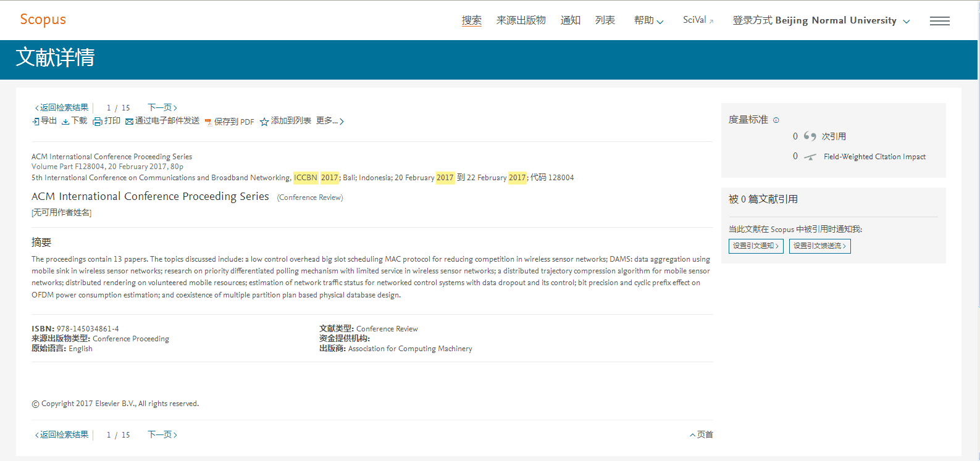
Task: Click the 次引用 citation quote icon
Action: pyautogui.click(x=810, y=136)
